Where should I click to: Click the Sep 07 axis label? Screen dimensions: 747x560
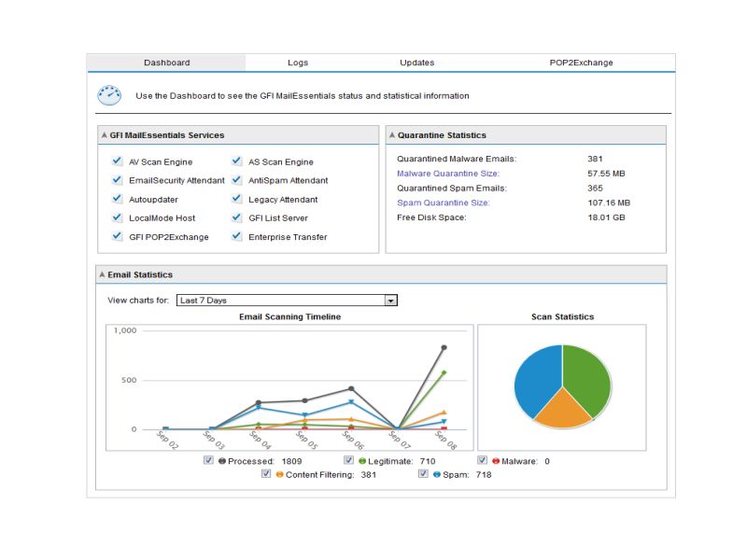tap(400, 440)
